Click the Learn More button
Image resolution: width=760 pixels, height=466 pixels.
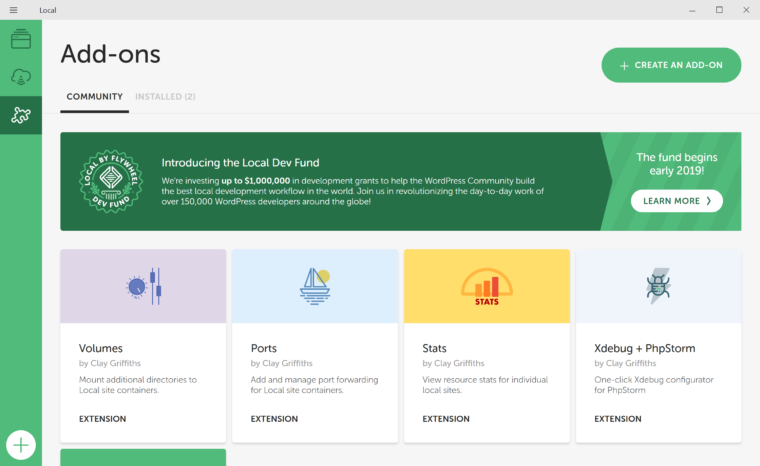pyautogui.click(x=677, y=201)
